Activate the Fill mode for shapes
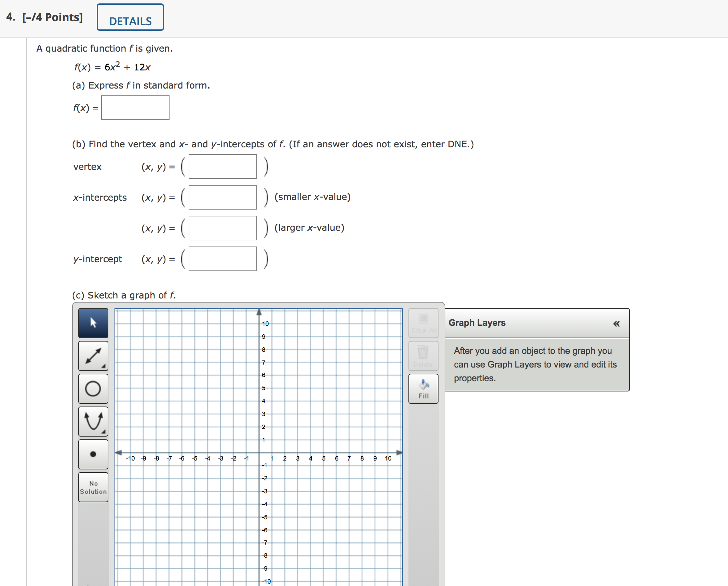The image size is (728, 586). pyautogui.click(x=423, y=388)
